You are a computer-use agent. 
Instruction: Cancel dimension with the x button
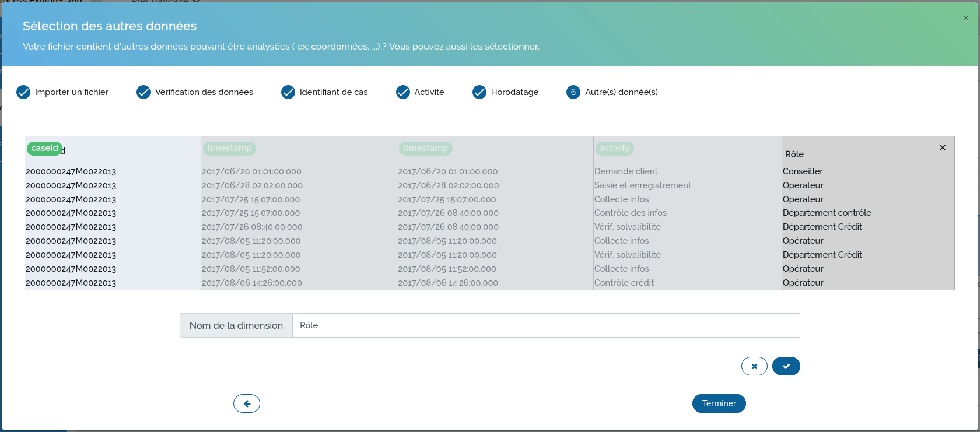tap(754, 366)
